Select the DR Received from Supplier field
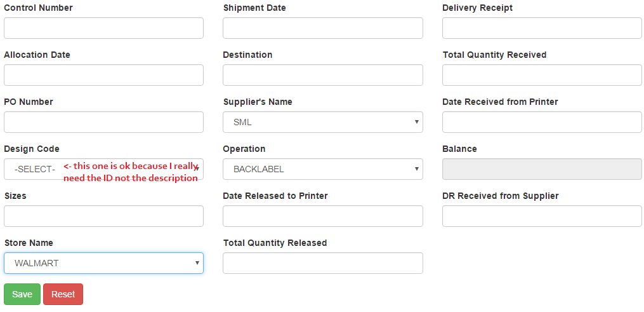Screen dimensions: 644x312 tap(542, 216)
